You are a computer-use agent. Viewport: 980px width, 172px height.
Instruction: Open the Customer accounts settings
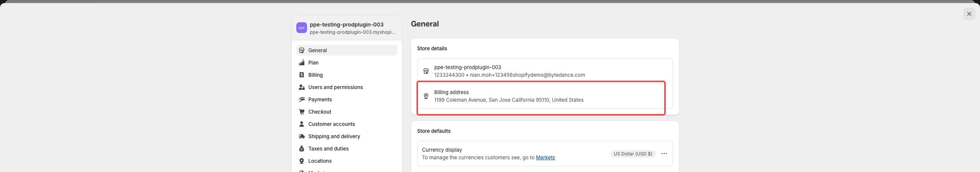click(x=332, y=124)
